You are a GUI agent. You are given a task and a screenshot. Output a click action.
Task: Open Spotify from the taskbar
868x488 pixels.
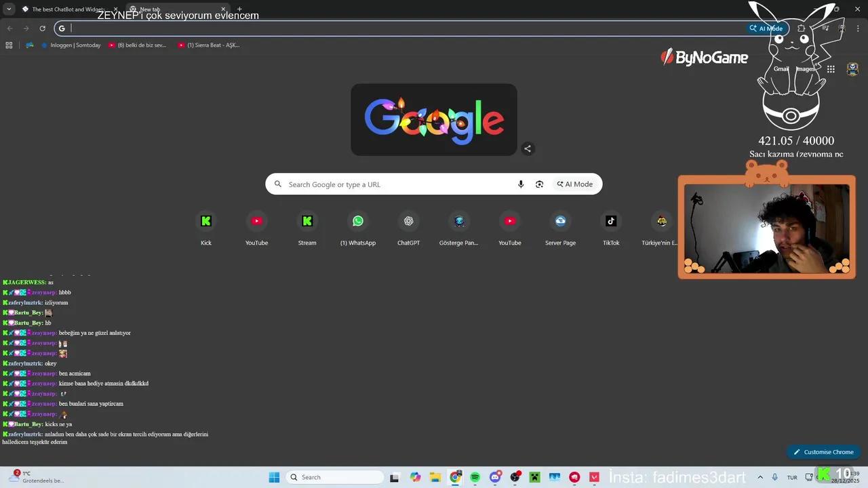point(475,477)
